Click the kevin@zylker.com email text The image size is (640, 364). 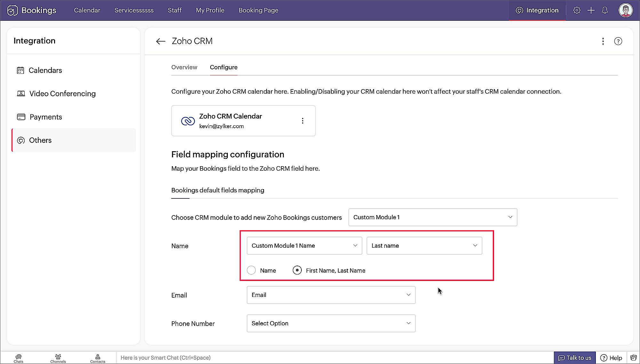(221, 126)
